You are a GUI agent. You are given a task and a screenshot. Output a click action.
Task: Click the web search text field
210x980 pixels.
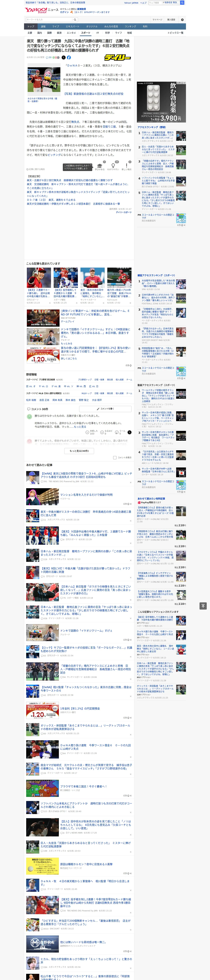155,3
